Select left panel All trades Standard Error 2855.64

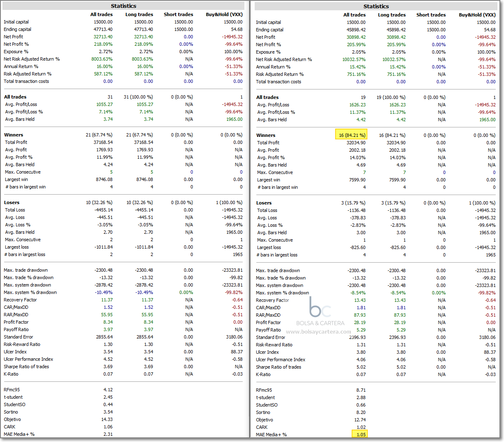(104, 337)
